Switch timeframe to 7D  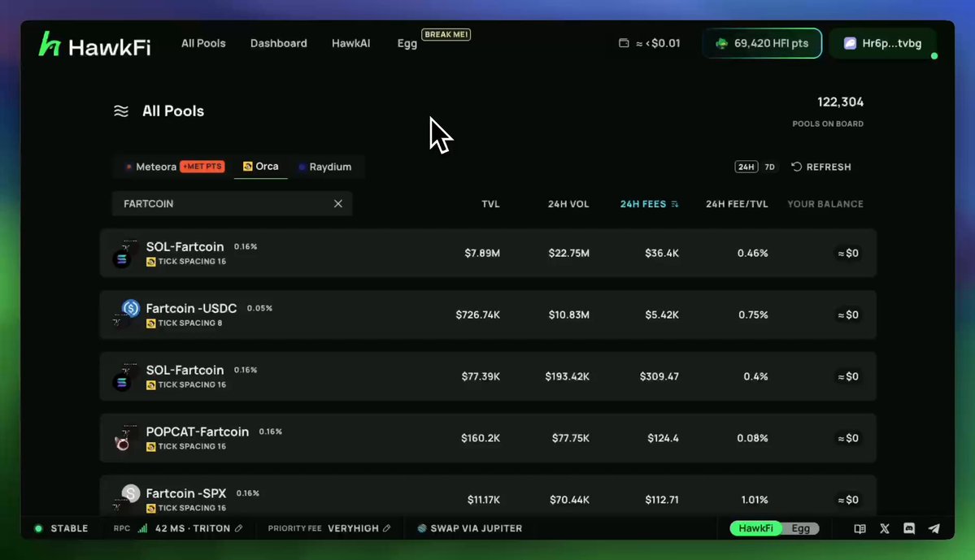point(770,167)
